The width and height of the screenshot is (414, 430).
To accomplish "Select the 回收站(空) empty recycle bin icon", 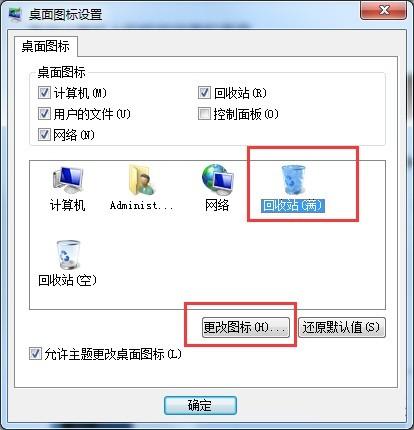I will (68, 254).
